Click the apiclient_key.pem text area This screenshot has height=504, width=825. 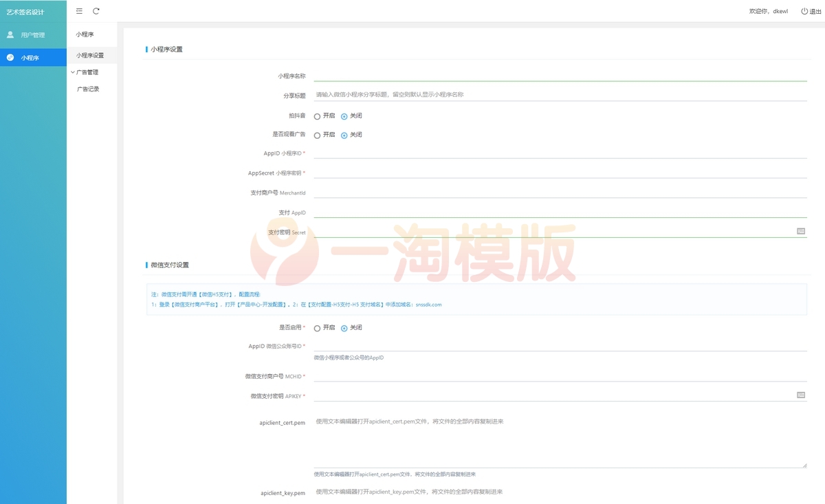tap(560, 494)
